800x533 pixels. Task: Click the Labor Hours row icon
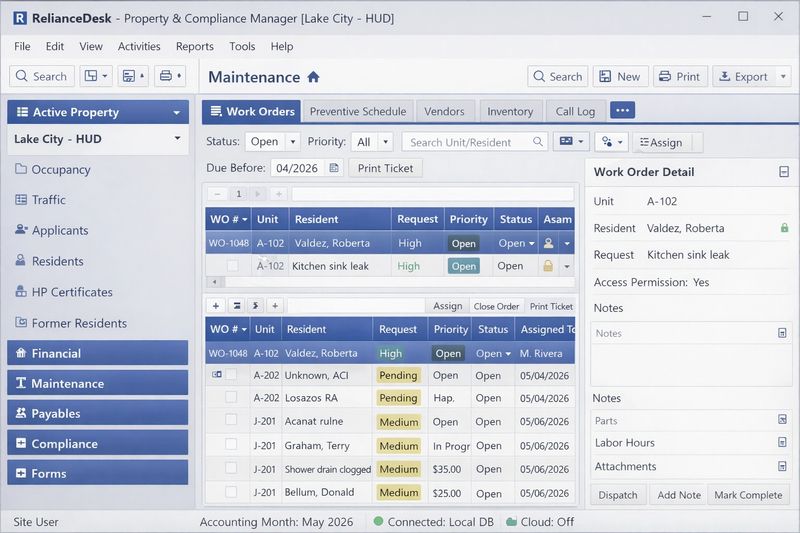click(782, 443)
